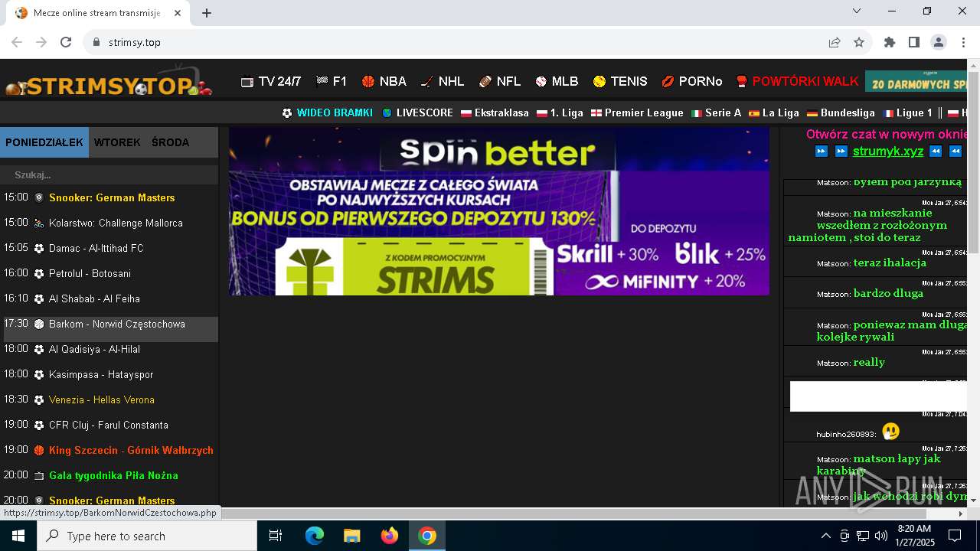Select the ŚRODA day tab
980x551 pixels.
[170, 142]
